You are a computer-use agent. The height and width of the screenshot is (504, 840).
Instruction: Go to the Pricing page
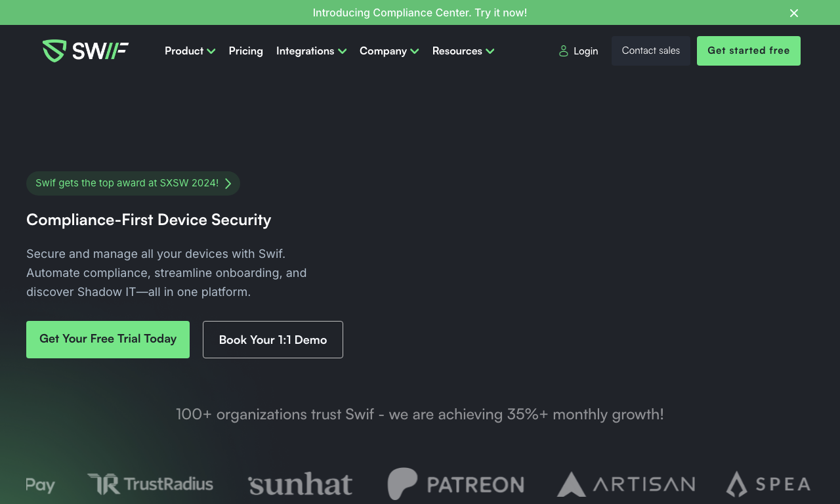point(246,51)
